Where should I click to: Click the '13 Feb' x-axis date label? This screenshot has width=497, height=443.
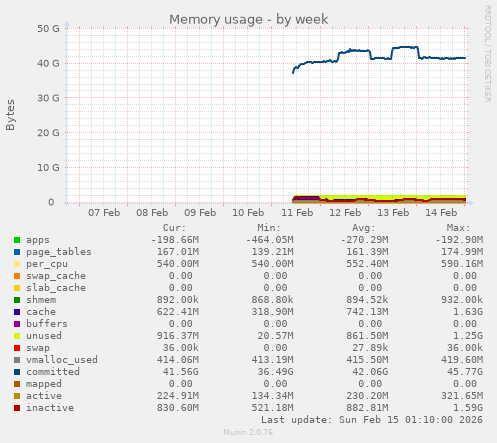click(393, 213)
